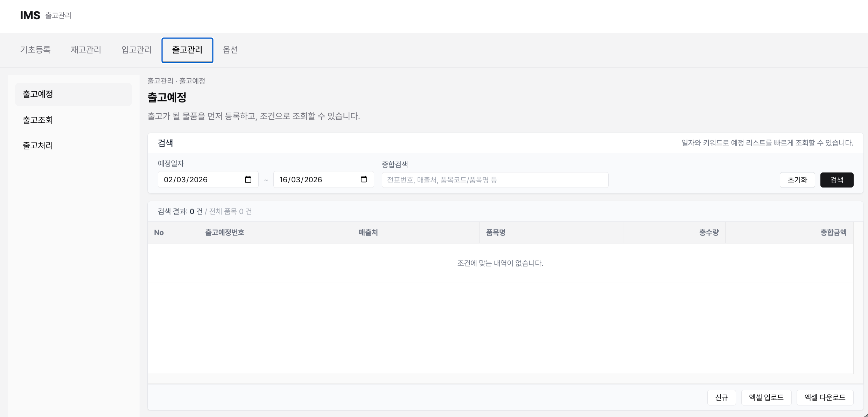Switch to the 기초등록 tab
The image size is (868, 417).
(x=35, y=50)
